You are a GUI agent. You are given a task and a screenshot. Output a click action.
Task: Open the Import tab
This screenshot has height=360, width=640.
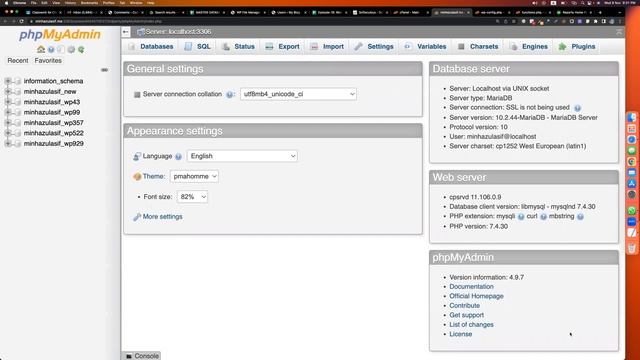click(x=327, y=47)
